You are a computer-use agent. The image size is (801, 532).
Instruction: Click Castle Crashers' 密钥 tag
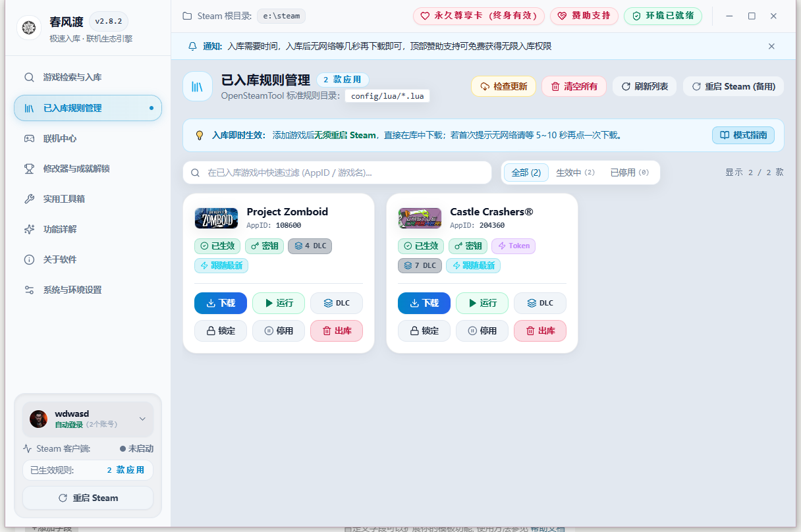click(x=468, y=246)
